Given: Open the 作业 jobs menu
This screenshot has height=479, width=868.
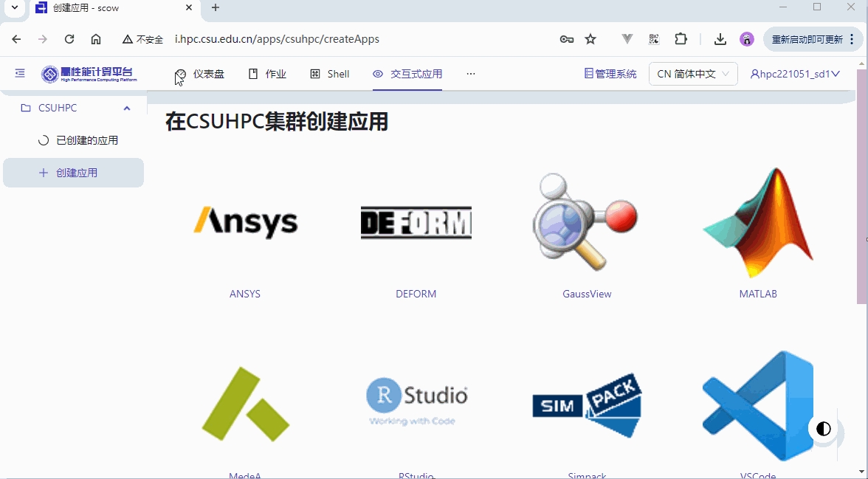Looking at the screenshot, I should click(267, 74).
